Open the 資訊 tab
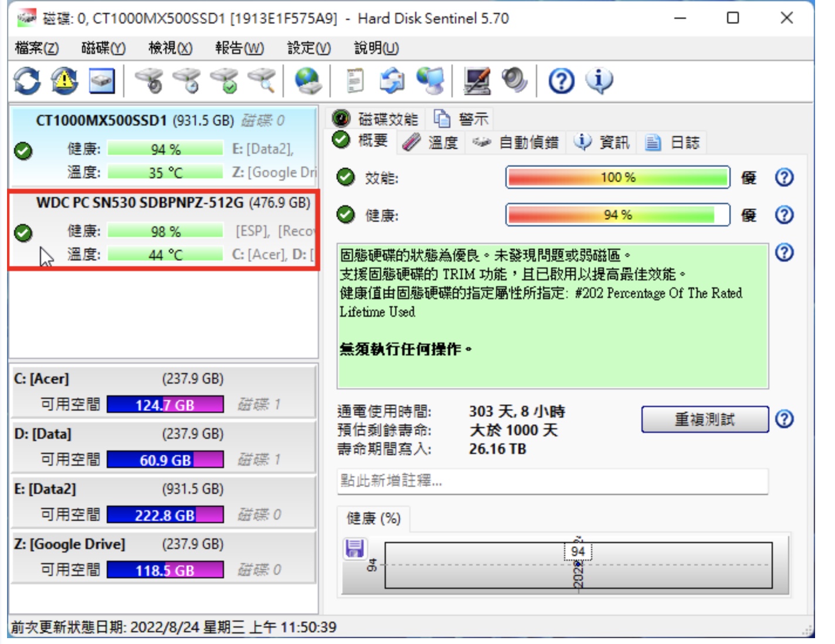Screen dimensions: 835x644 601,142
